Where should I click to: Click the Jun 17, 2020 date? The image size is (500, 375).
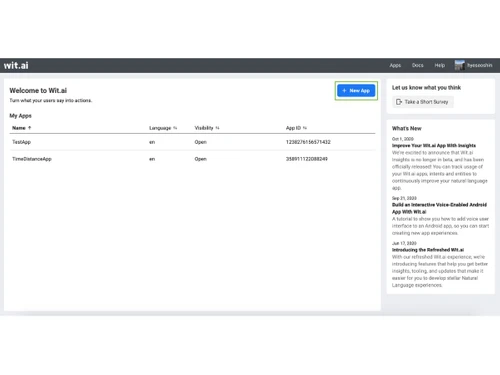pos(404,243)
